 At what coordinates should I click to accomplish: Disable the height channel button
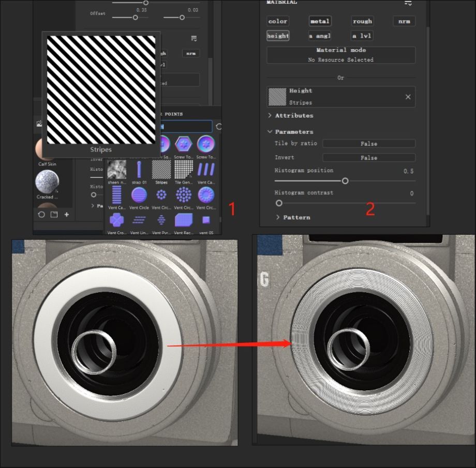278,36
